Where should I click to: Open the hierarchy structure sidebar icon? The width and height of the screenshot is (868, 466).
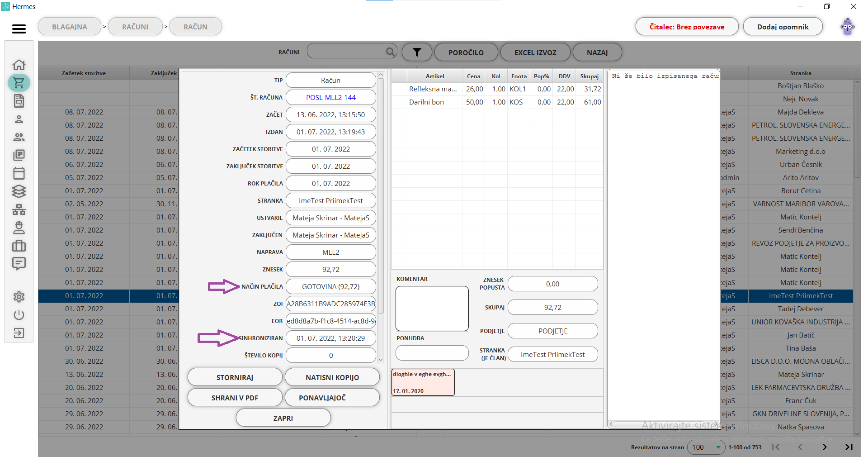19,209
